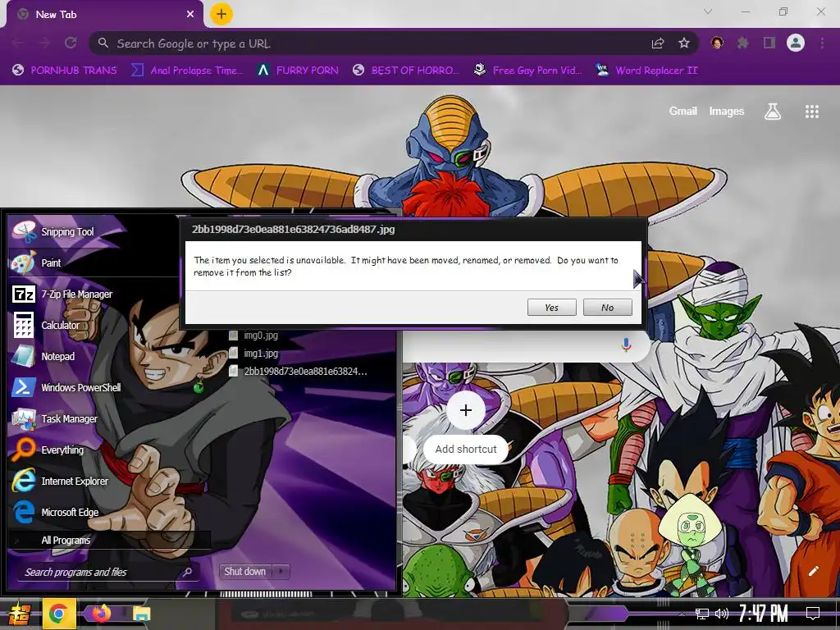Customize this page with pencil icon

(813, 571)
